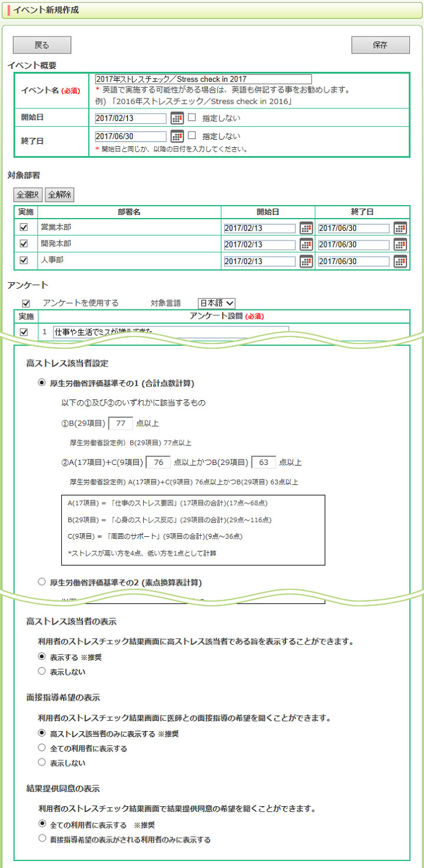
Task: Click 営業本部 終了日 date field
Action: pyautogui.click(x=354, y=229)
